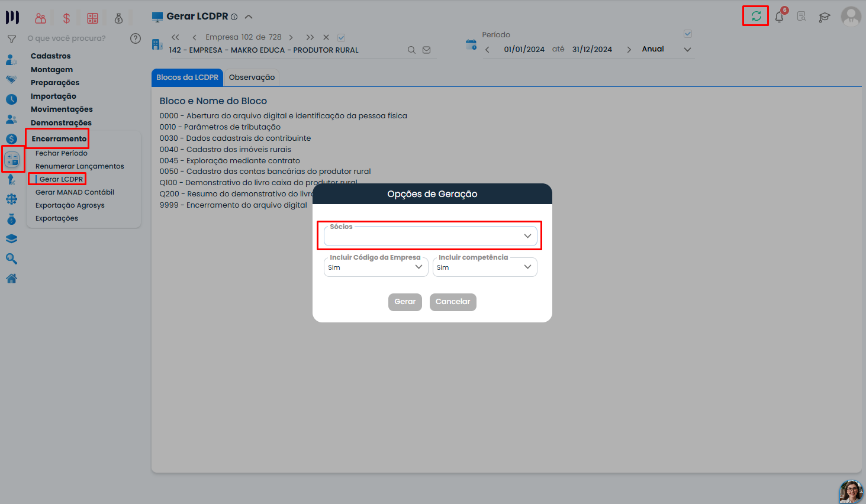
Task: Open the user profile avatar
Action: click(851, 17)
